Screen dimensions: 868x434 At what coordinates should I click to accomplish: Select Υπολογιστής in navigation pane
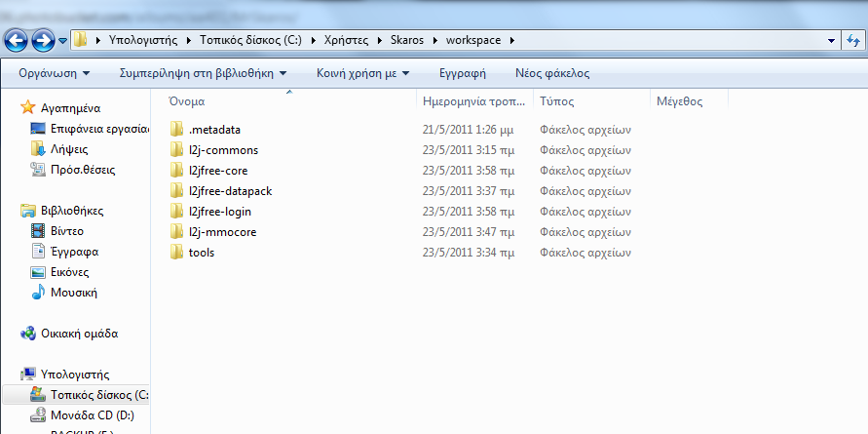[x=75, y=375]
